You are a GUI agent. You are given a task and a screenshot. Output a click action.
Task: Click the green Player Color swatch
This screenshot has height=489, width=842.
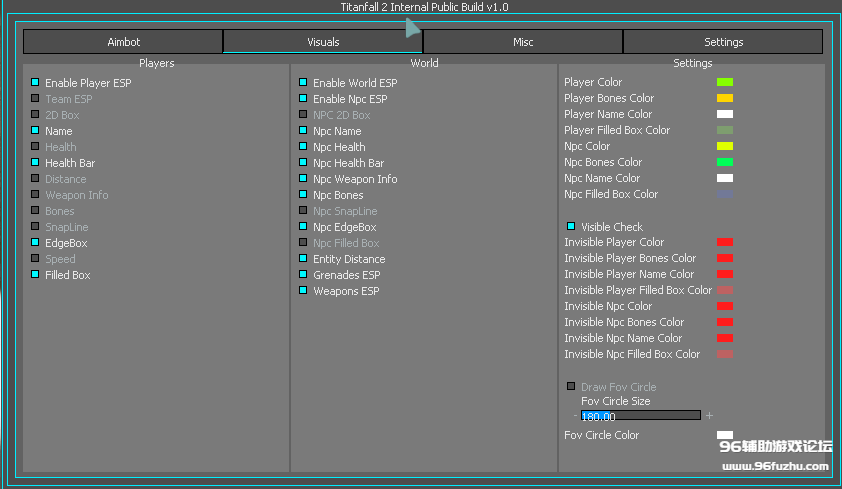tap(725, 82)
